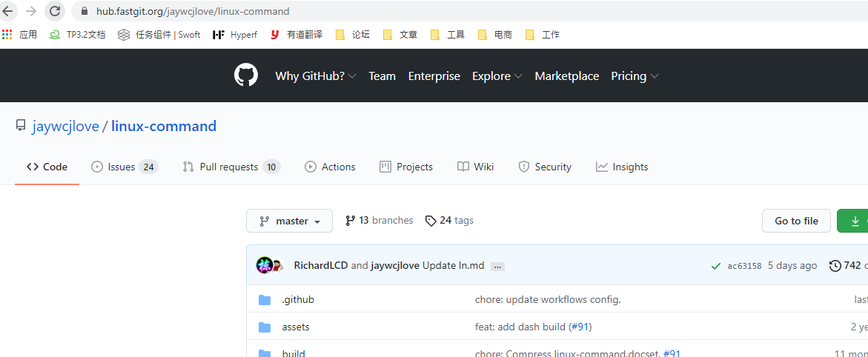Open the TP3.2文档 bookmark
868x357 pixels.
[x=77, y=34]
